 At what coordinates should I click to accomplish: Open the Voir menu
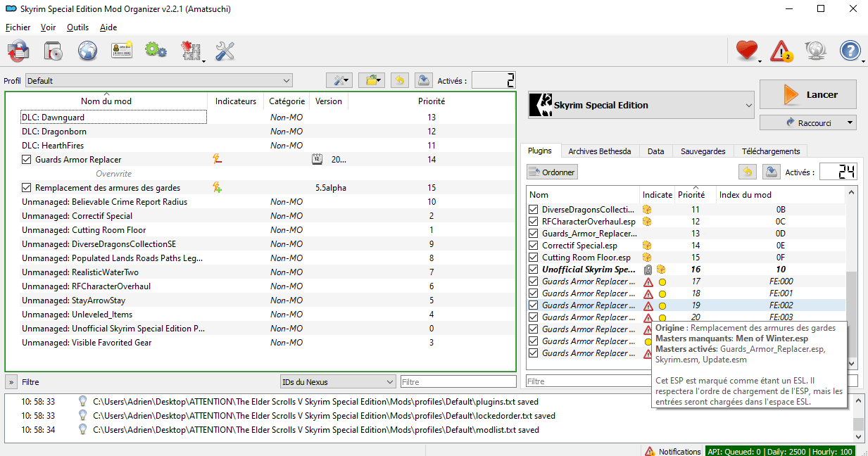49,27
